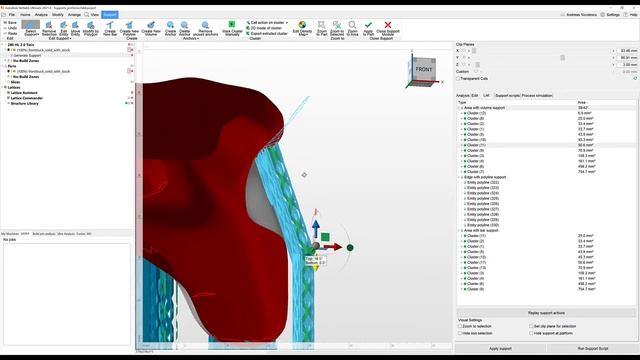The height and width of the screenshot is (360, 640).
Task: Click the X clip plane slider handle
Action: pos(474,51)
